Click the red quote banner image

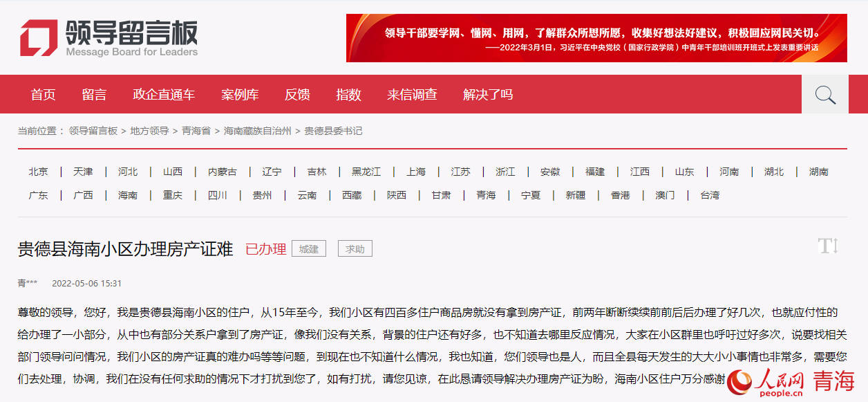[x=596, y=38]
